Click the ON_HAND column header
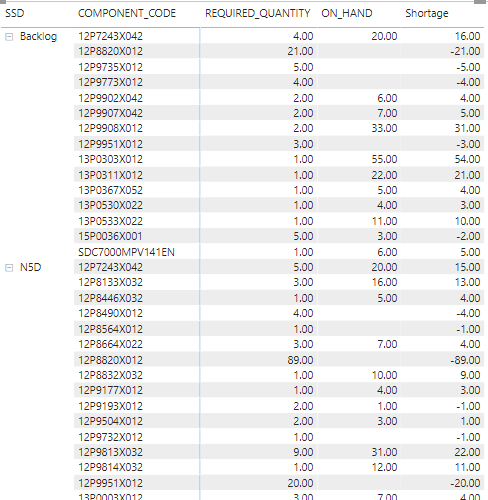 point(347,13)
